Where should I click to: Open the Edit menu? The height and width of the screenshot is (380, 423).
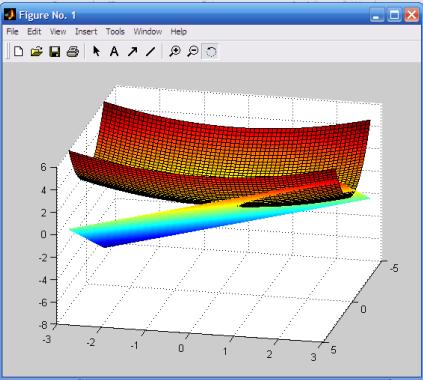(x=34, y=32)
